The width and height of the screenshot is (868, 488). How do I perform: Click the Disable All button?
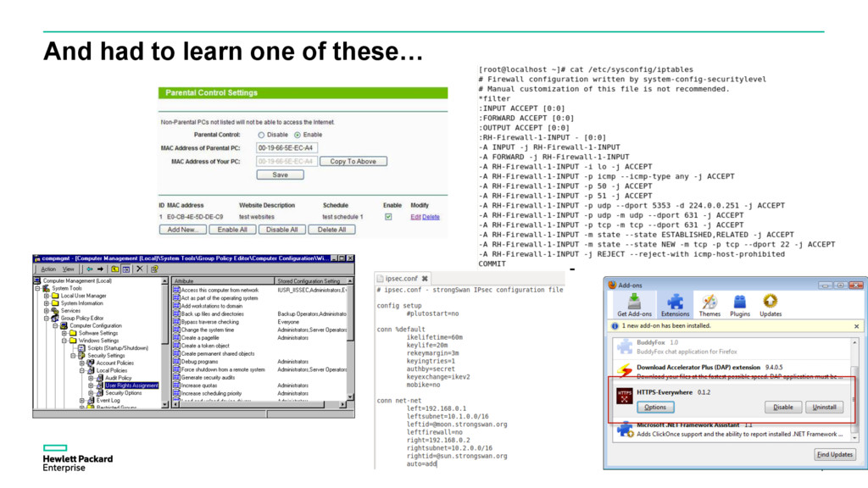281,230
